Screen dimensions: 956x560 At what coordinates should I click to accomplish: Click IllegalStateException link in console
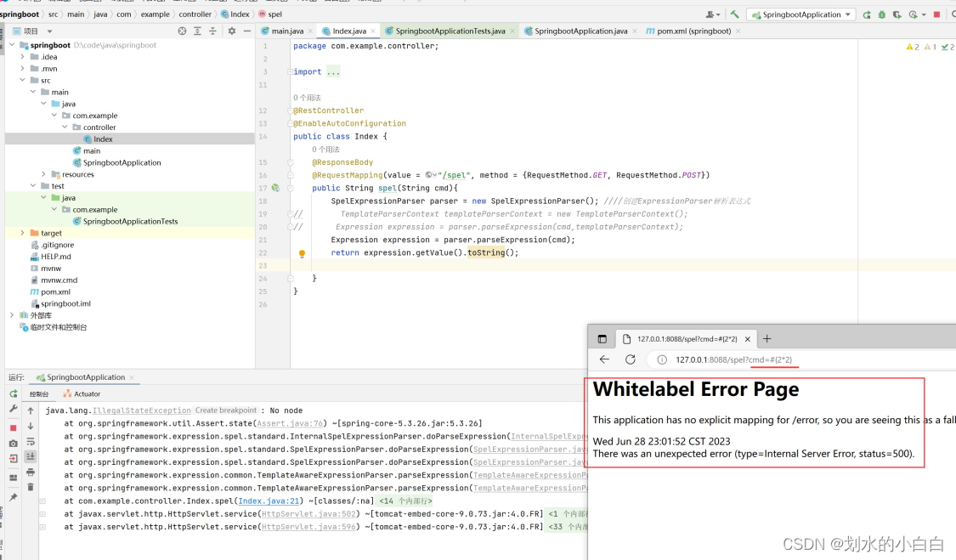click(141, 410)
